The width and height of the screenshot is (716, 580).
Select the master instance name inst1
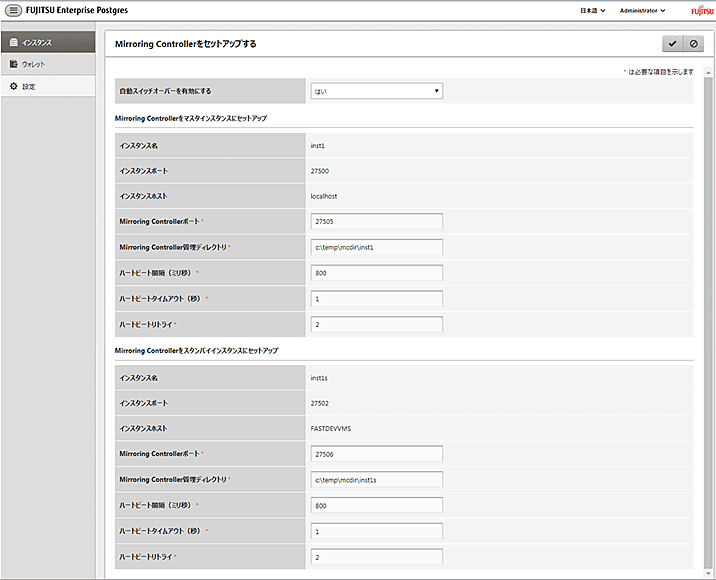click(317, 146)
